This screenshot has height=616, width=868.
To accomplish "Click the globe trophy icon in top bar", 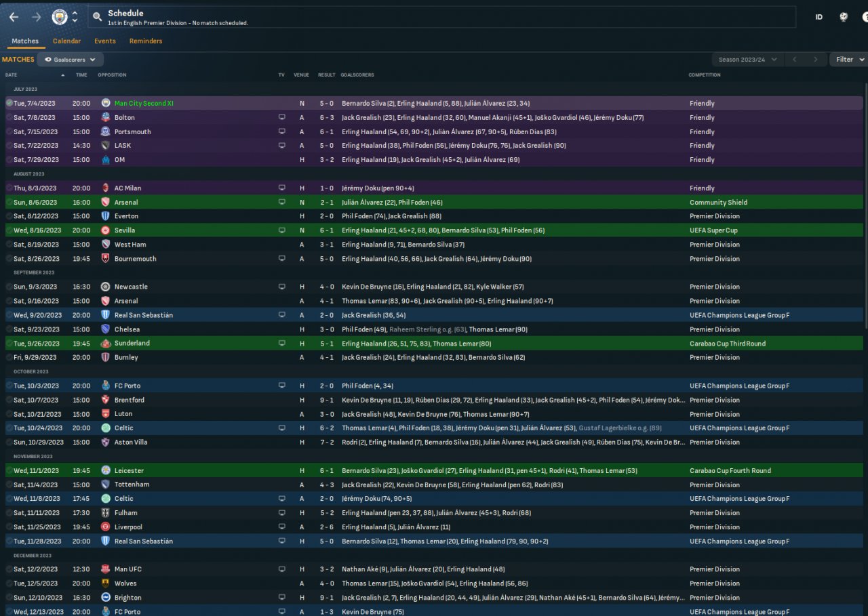I will (844, 17).
